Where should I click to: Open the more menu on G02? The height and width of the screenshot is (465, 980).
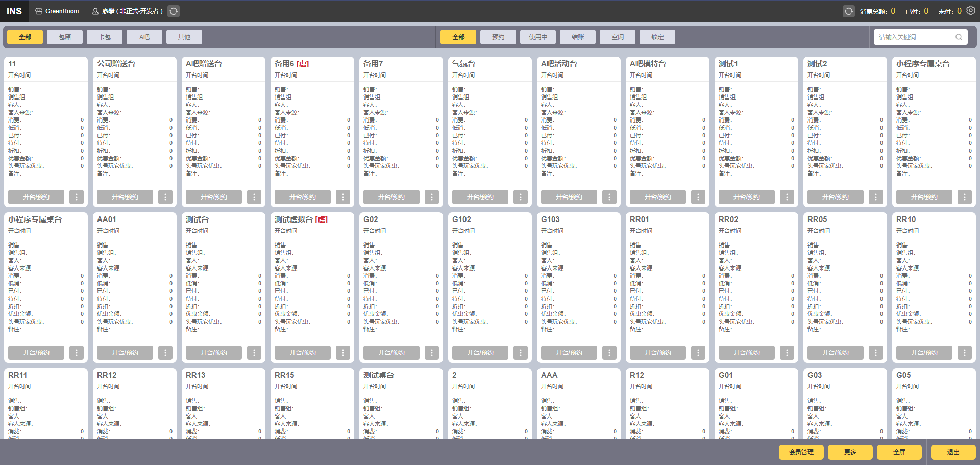tap(432, 353)
